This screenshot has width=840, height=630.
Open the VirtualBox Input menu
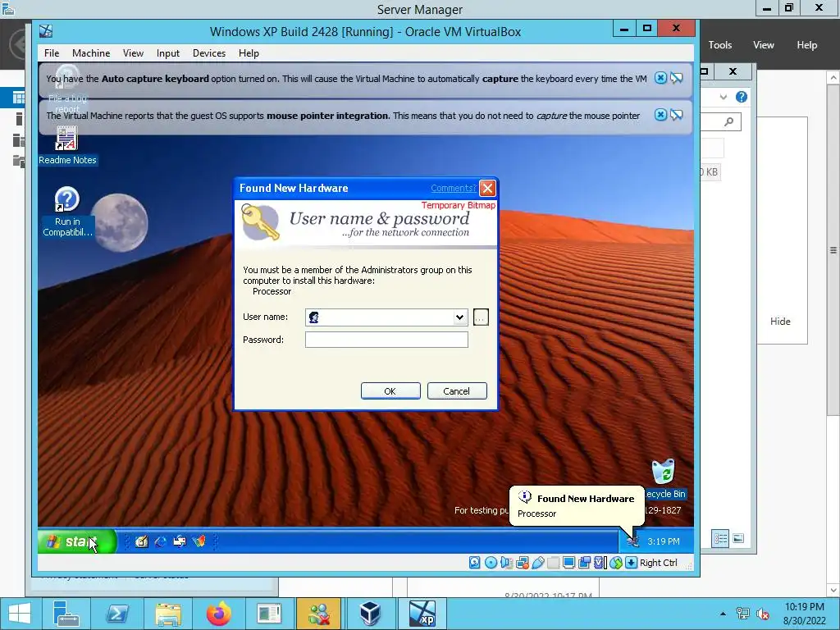click(167, 53)
